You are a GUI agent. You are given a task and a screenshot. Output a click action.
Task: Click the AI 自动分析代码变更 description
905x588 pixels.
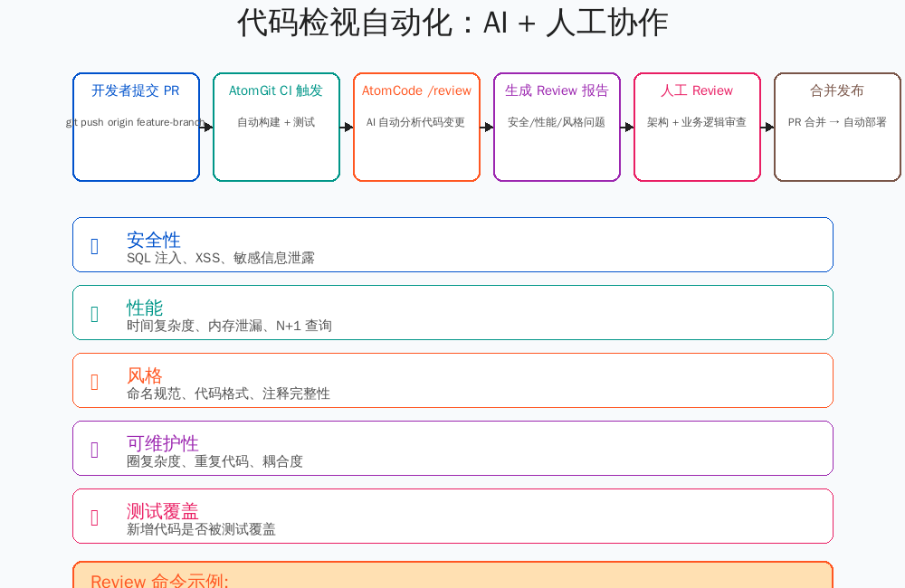click(x=416, y=122)
